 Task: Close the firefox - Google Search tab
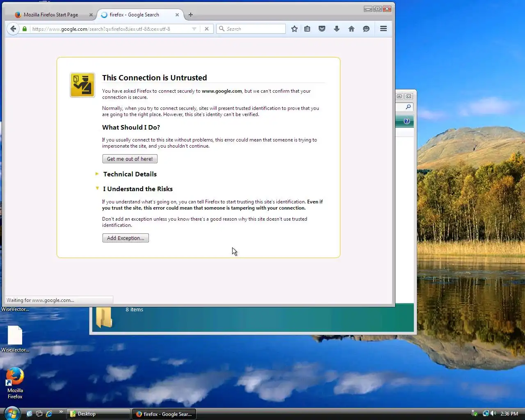pos(177,15)
